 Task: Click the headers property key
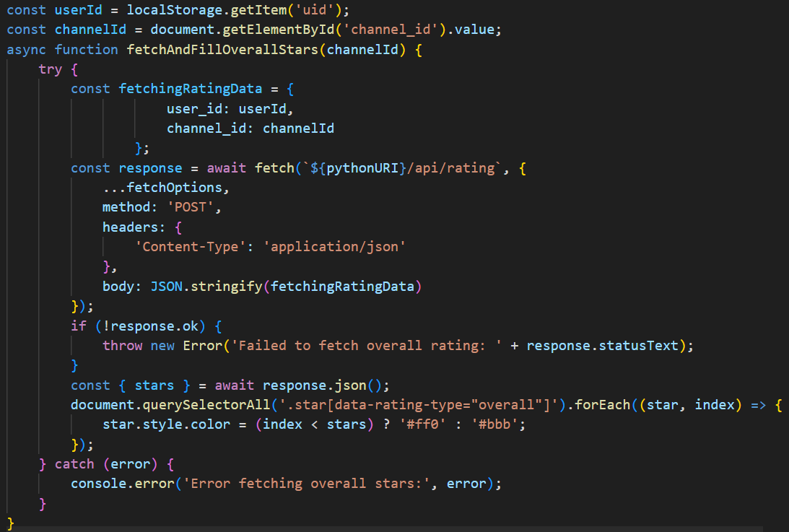click(x=130, y=227)
